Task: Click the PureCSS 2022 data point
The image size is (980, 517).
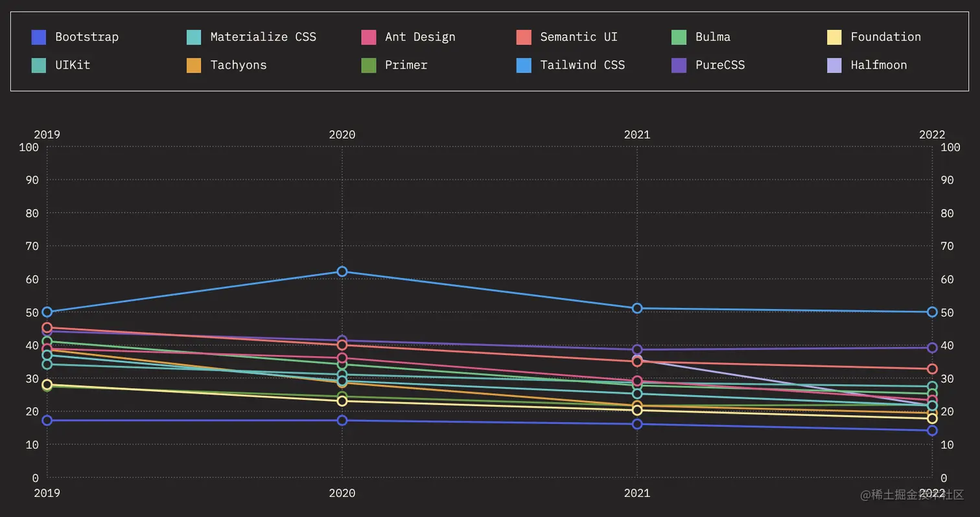Action: tap(932, 348)
